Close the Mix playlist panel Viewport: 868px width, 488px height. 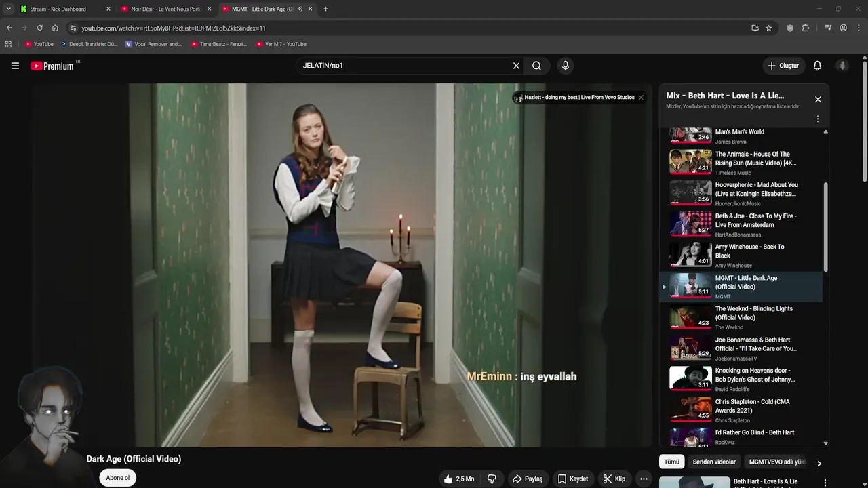(x=818, y=100)
